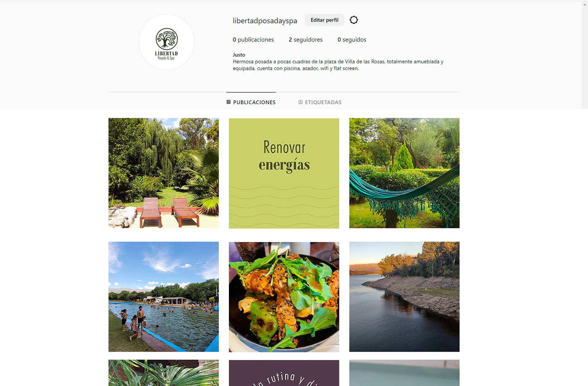Click the grid icon next to PUBLICACIONES
The height and width of the screenshot is (386, 588).
[228, 102]
